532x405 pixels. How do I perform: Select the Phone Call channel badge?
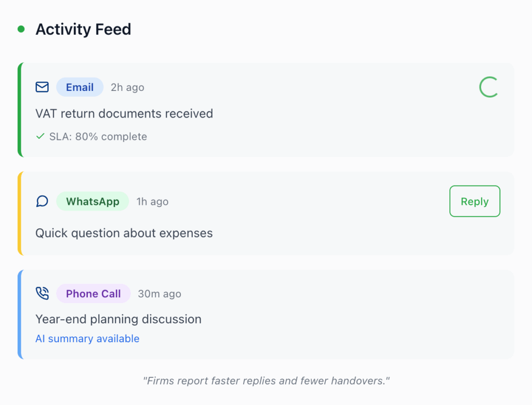coord(94,294)
